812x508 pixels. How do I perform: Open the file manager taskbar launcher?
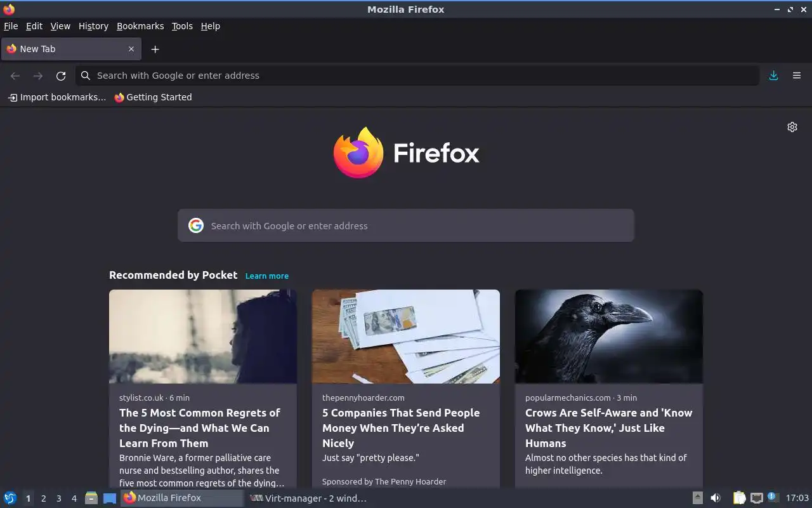click(91, 498)
